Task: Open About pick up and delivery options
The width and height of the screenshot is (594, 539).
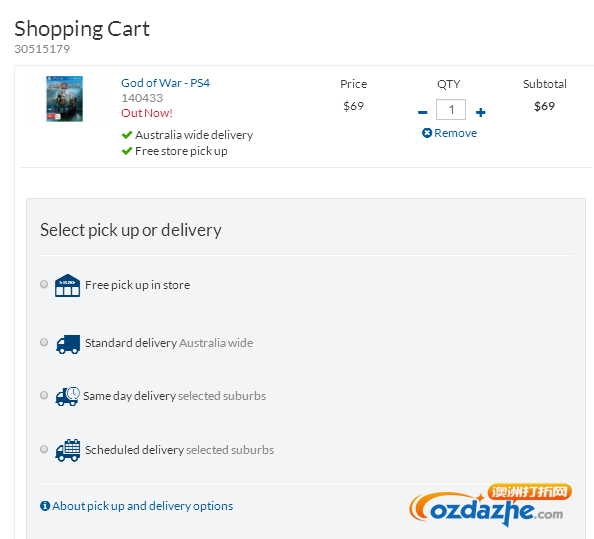Action: [142, 506]
